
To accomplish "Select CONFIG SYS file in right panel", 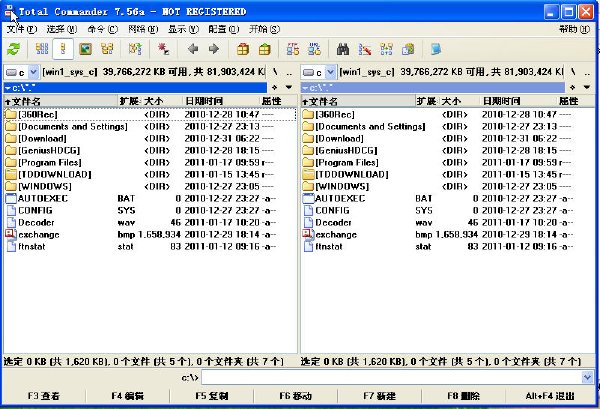I will (447, 210).
